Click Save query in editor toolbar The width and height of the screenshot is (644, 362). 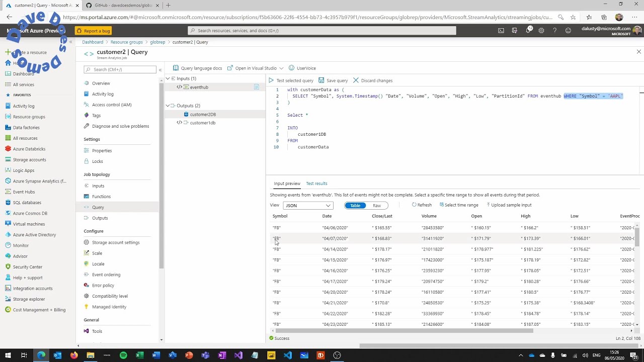pos(333,80)
